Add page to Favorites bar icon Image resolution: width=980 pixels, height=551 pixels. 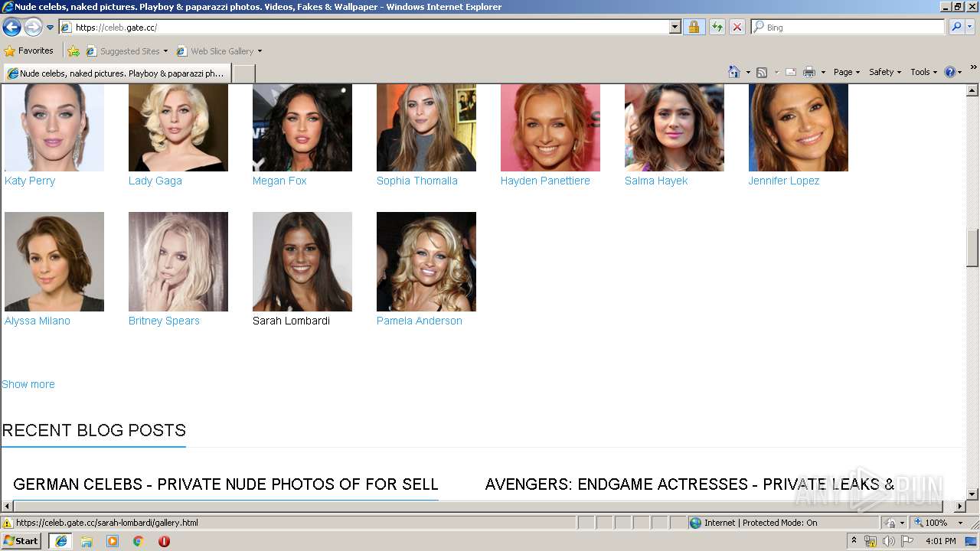click(x=73, y=51)
